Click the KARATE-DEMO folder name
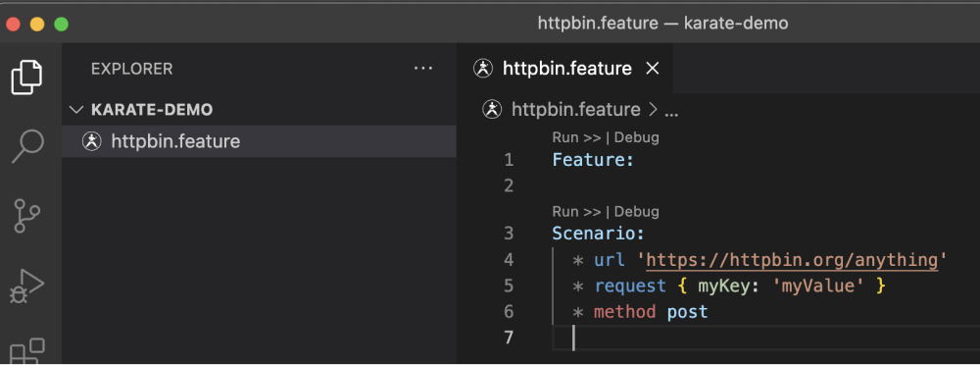The image size is (980, 365). 152,110
